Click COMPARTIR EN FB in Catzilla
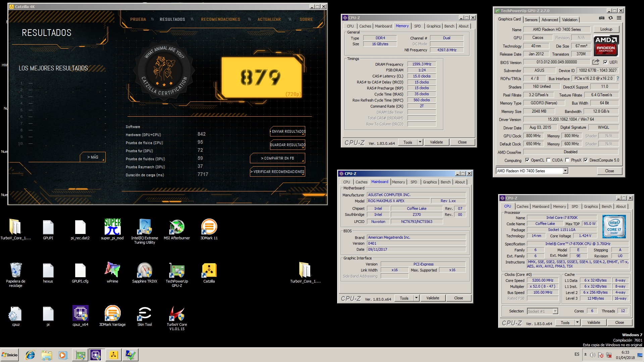Image resolution: width=644 pixels, height=362 pixels. [277, 158]
